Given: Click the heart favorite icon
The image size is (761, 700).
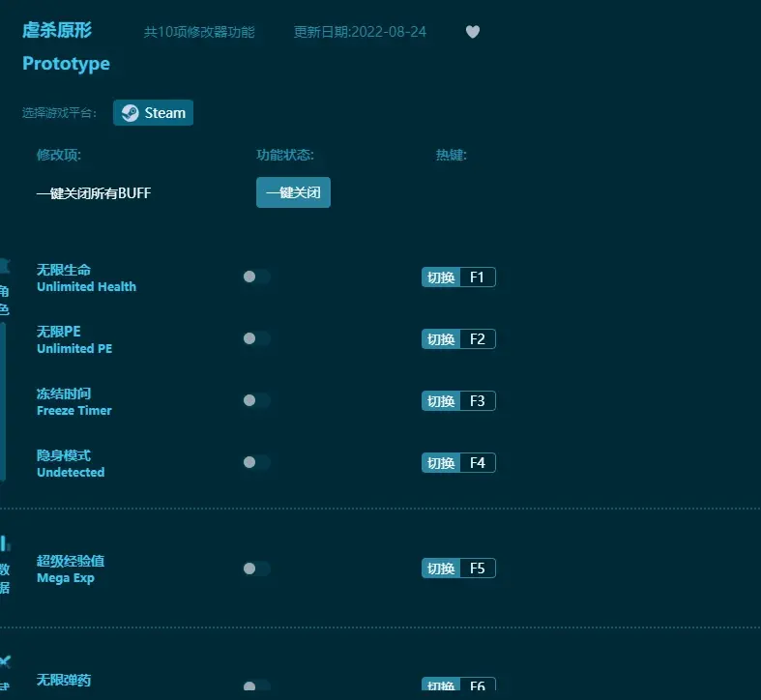Looking at the screenshot, I should point(472,32).
